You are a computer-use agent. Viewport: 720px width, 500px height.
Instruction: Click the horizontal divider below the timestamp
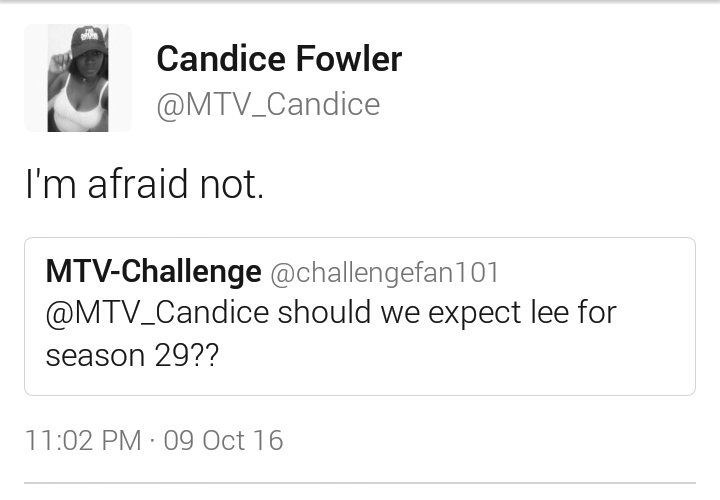pyautogui.click(x=360, y=483)
